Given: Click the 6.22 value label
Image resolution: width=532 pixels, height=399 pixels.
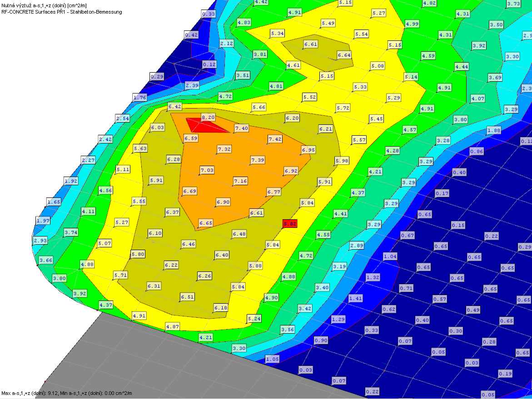Looking at the screenshot, I should (x=171, y=265).
